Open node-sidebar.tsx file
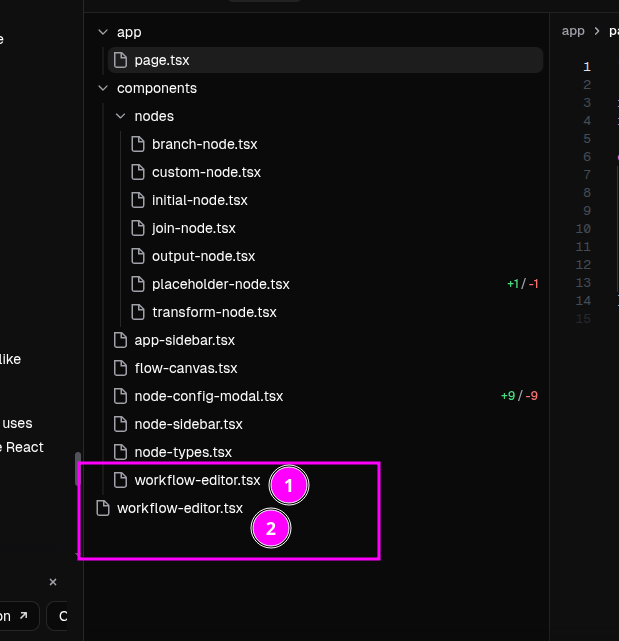 tap(188, 424)
